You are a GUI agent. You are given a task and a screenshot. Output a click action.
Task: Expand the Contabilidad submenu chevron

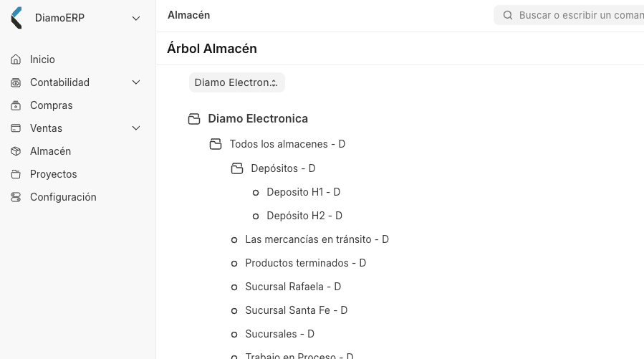[x=136, y=82]
